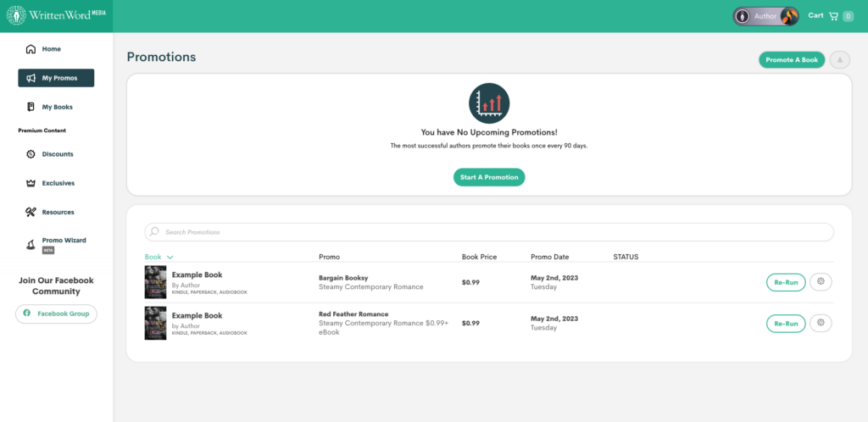Screen dimensions: 868x422
Task: Click the Book Price column header
Action: click(479, 257)
